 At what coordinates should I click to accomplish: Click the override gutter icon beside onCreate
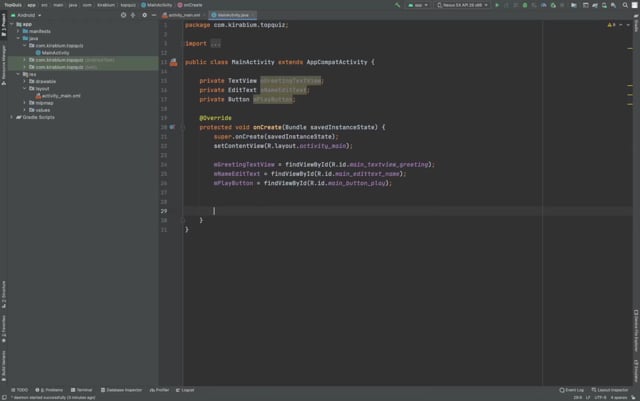click(172, 127)
